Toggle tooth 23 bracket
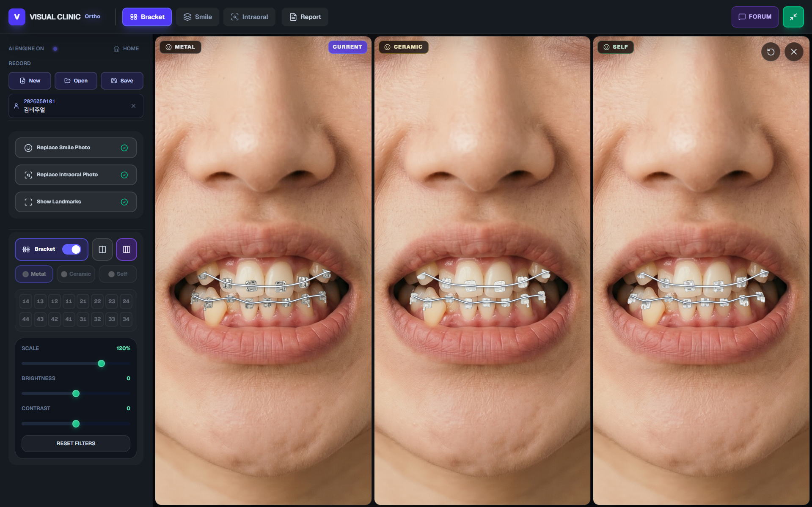The image size is (812, 507). click(112, 301)
